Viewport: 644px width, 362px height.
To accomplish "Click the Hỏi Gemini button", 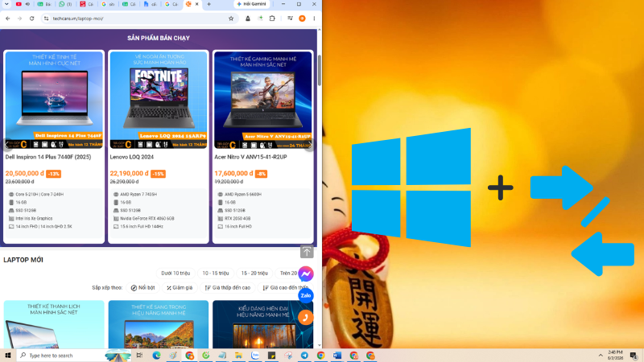I will (251, 4).
